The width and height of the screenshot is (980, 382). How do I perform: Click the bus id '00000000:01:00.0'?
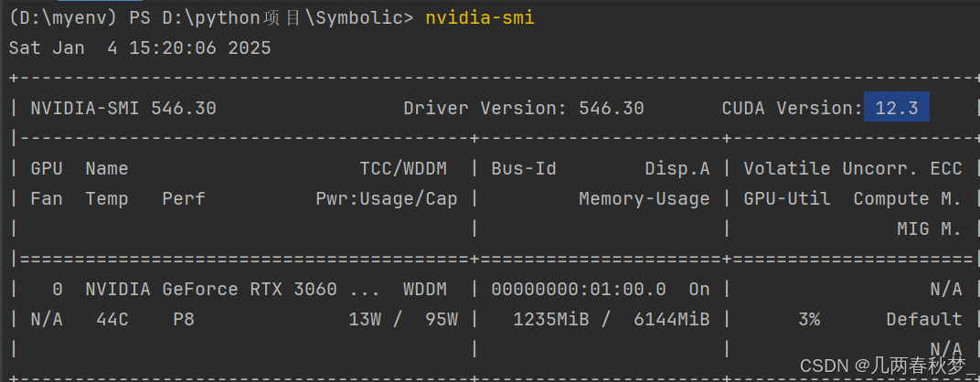pyautogui.click(x=579, y=290)
